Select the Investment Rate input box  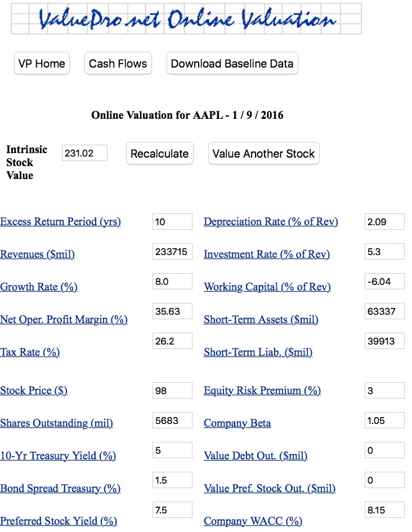click(x=384, y=252)
